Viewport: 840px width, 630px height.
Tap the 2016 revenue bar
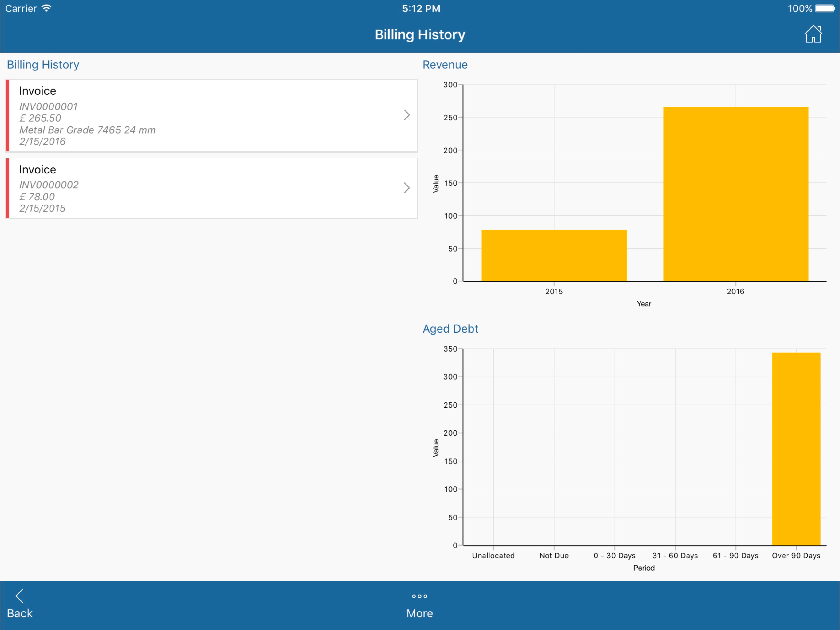pos(735,194)
